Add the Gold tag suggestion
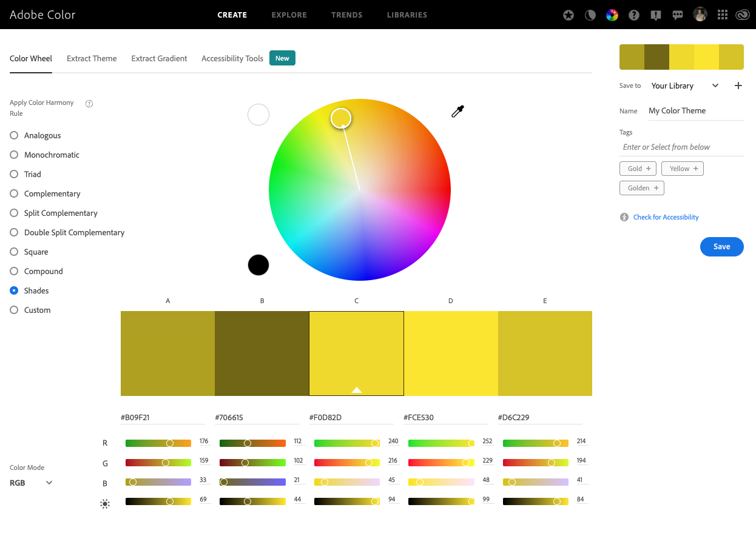Image resolution: width=756 pixels, height=553 pixels. pos(638,169)
